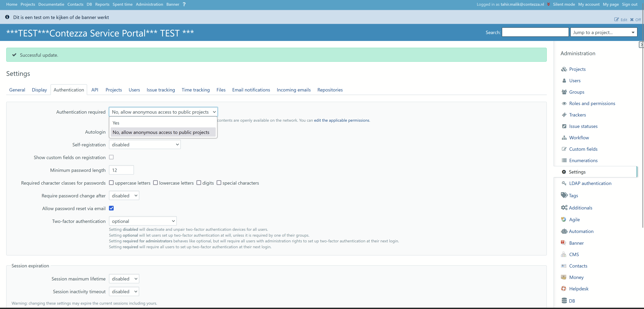
Task: Click the Contacts card icon in sidebar
Action: 563,266
